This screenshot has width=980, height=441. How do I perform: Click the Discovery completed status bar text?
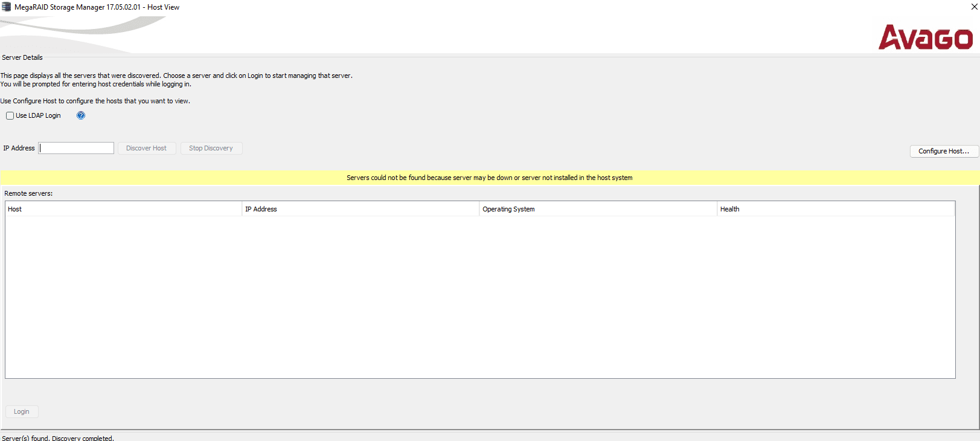58,438
